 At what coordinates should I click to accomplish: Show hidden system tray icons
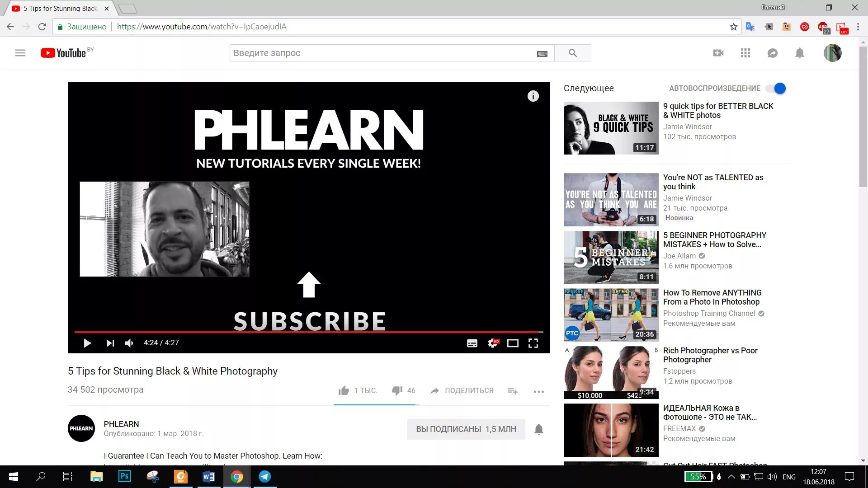coord(731,477)
